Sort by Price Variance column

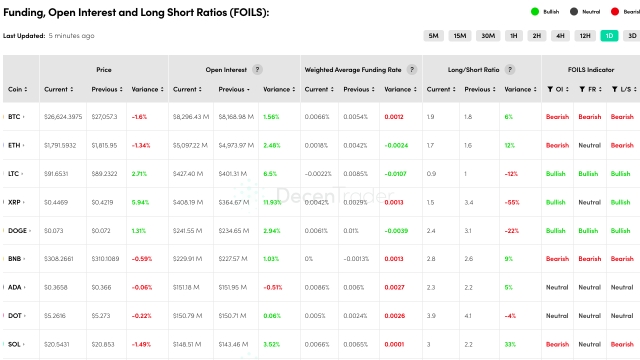pyautogui.click(x=147, y=89)
